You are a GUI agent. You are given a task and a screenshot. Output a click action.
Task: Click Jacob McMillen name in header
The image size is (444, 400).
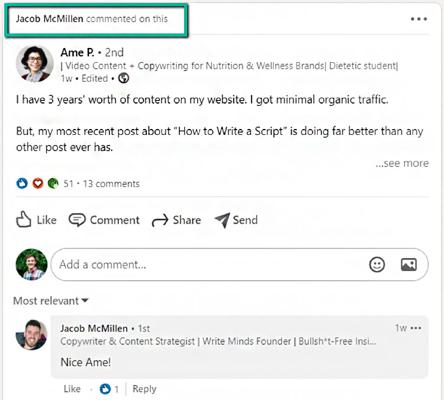click(x=49, y=19)
